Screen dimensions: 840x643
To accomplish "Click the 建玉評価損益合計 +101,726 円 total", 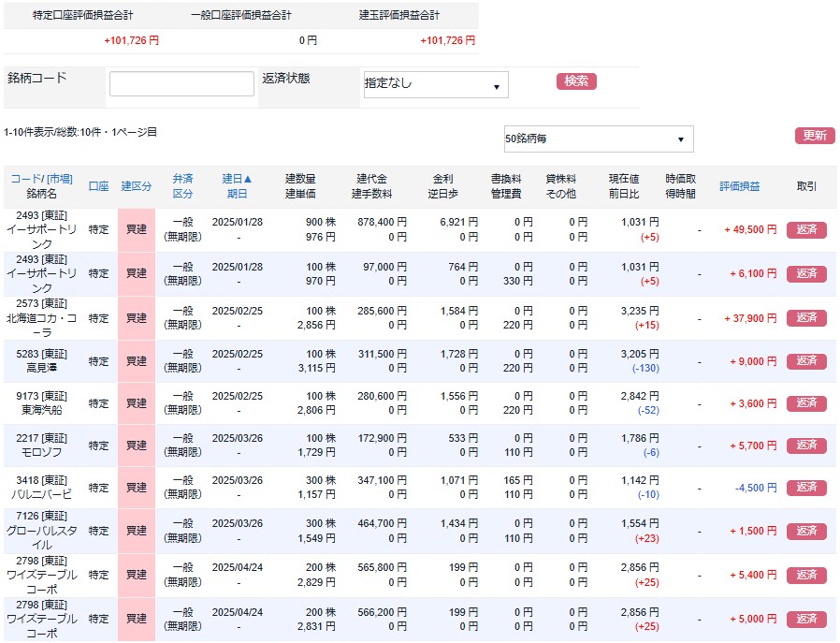I will tap(447, 41).
